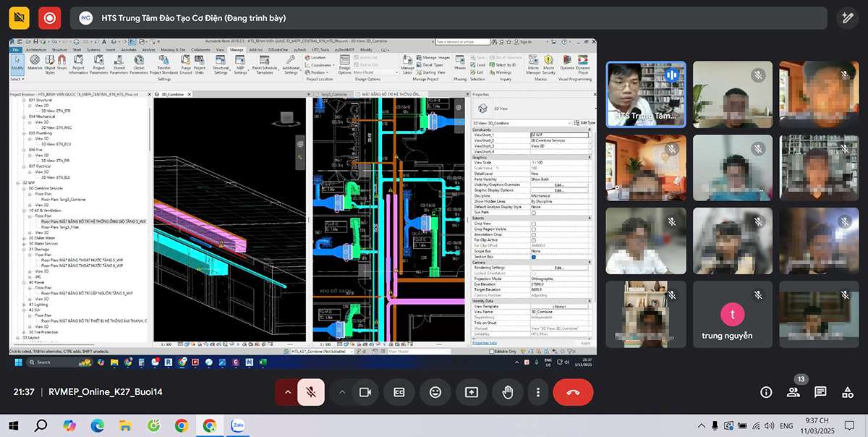Image resolution: width=868 pixels, height=437 pixels.
Task: Click Transfer Project Standards
Action: [163, 64]
